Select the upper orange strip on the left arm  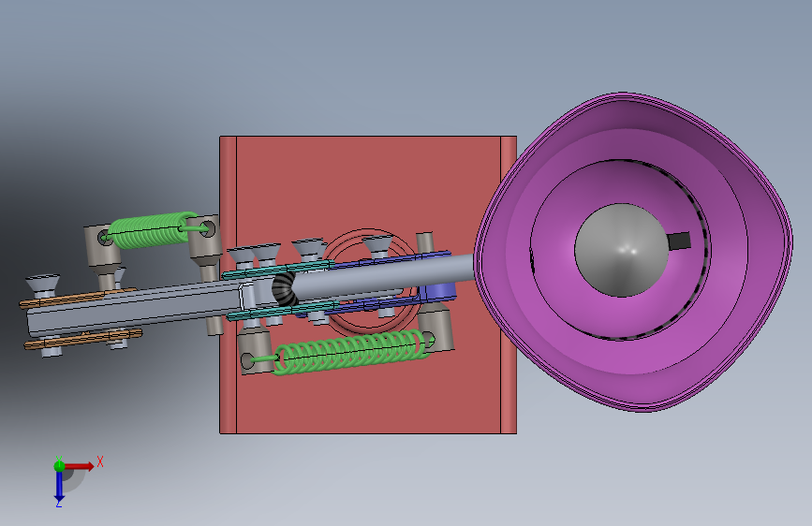pyautogui.click(x=78, y=298)
